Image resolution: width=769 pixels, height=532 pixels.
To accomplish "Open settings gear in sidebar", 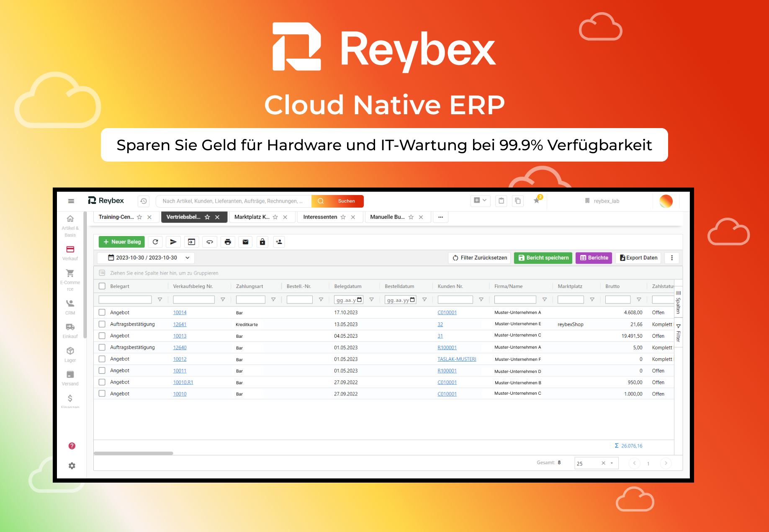I will point(72,466).
